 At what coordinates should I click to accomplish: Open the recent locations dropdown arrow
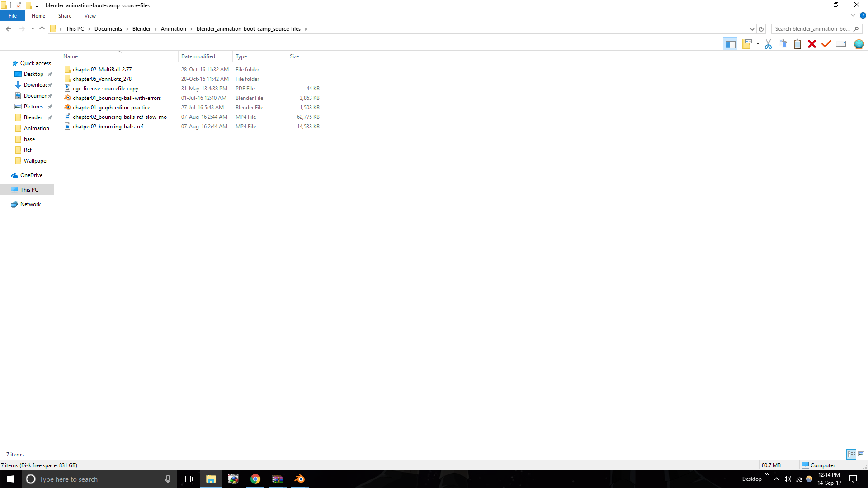point(33,29)
